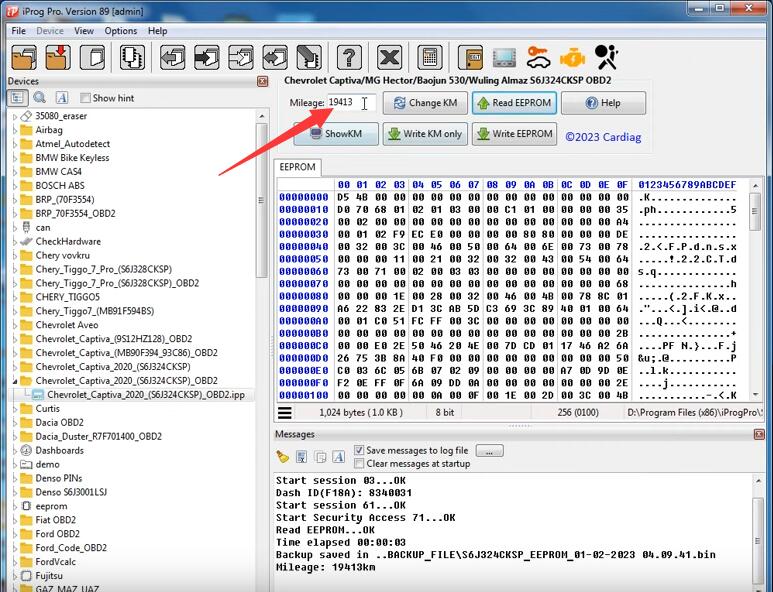Enable Clear messages at startup
This screenshot has height=592, width=773.
coord(359,463)
